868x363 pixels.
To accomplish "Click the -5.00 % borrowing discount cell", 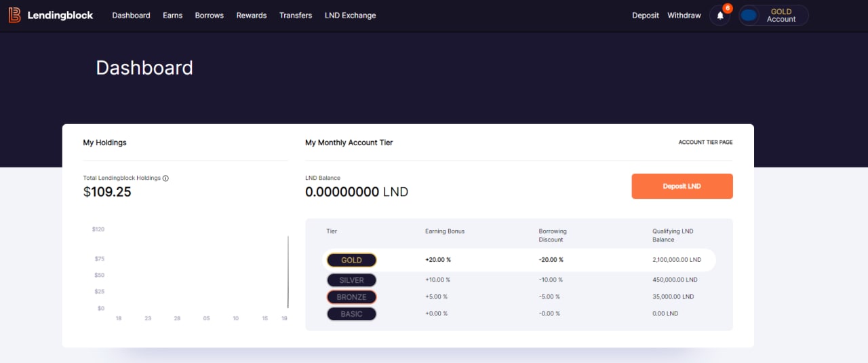I will [549, 297].
